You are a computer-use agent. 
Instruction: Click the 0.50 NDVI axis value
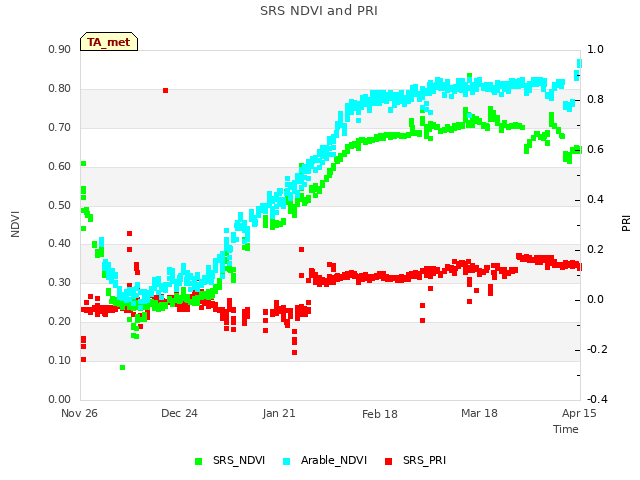click(60, 205)
